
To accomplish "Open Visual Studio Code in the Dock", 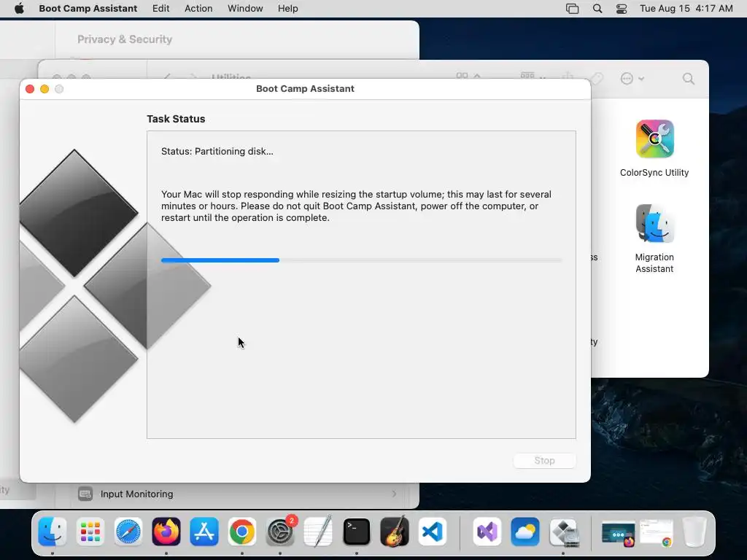I will 433,532.
